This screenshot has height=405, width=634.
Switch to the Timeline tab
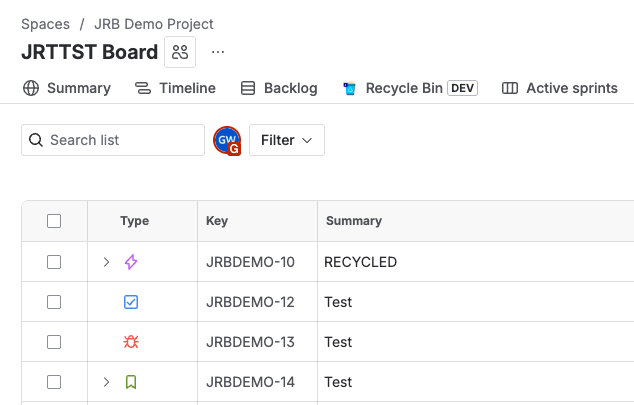176,88
